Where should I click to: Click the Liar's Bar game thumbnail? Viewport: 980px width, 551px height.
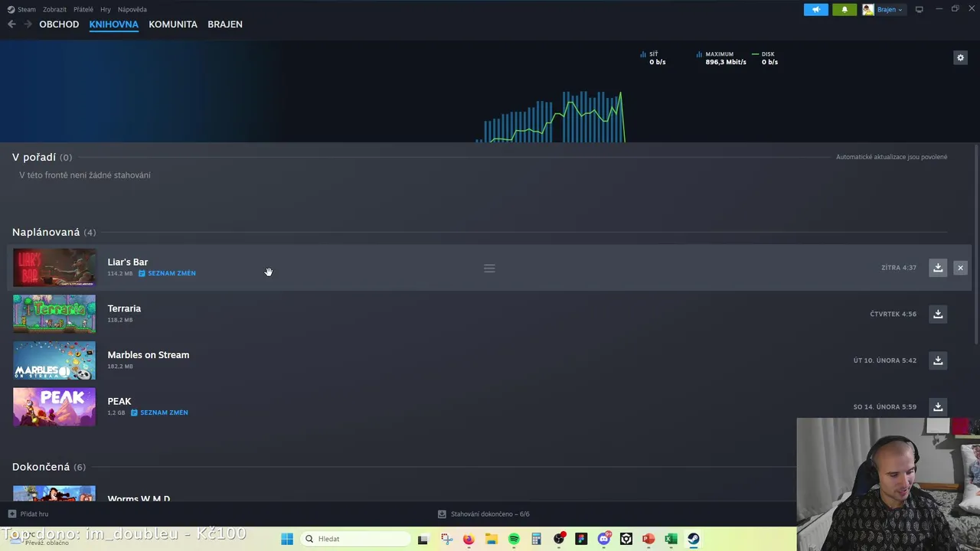pos(54,268)
